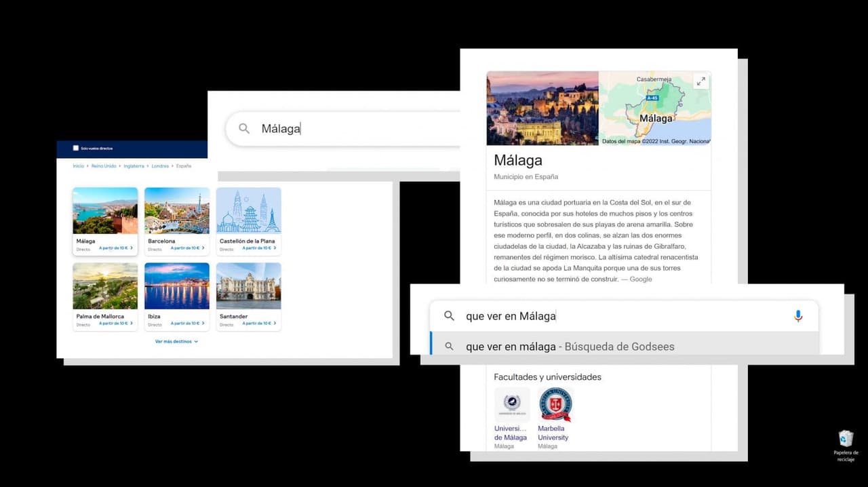
Task: Expand 'Ver más destinos' list
Action: (x=176, y=342)
